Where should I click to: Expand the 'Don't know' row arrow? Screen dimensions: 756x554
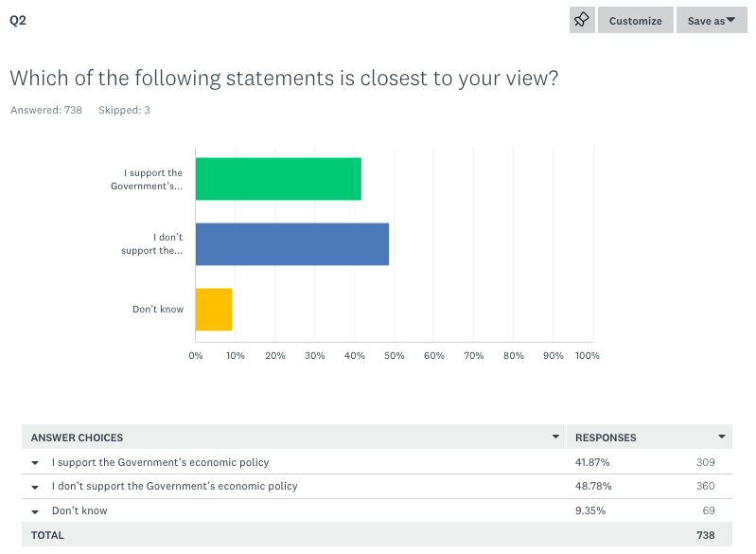(35, 511)
